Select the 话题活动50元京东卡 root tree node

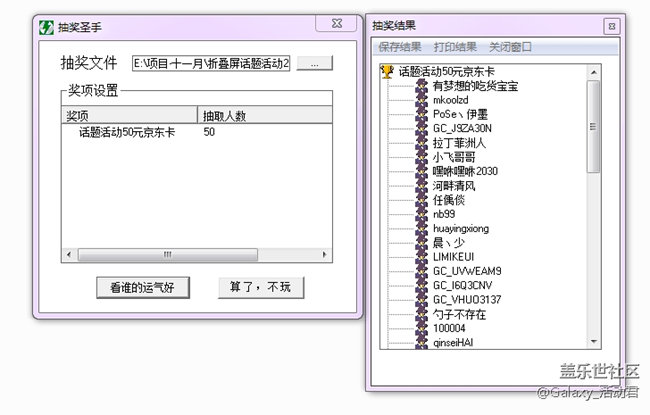pyautogui.click(x=446, y=72)
